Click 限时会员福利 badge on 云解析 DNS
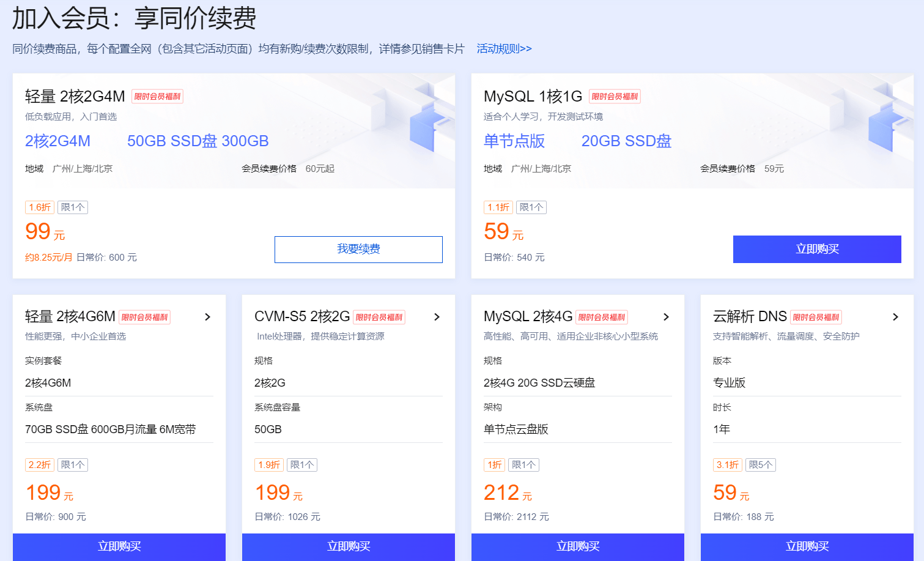Viewport: 924px width, 561px height. pyautogui.click(x=816, y=318)
